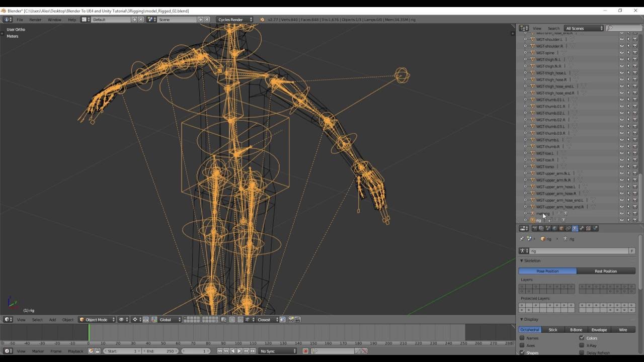Viewport: 644px width, 362px height.
Task: Open the File menu
Action: coord(20,20)
